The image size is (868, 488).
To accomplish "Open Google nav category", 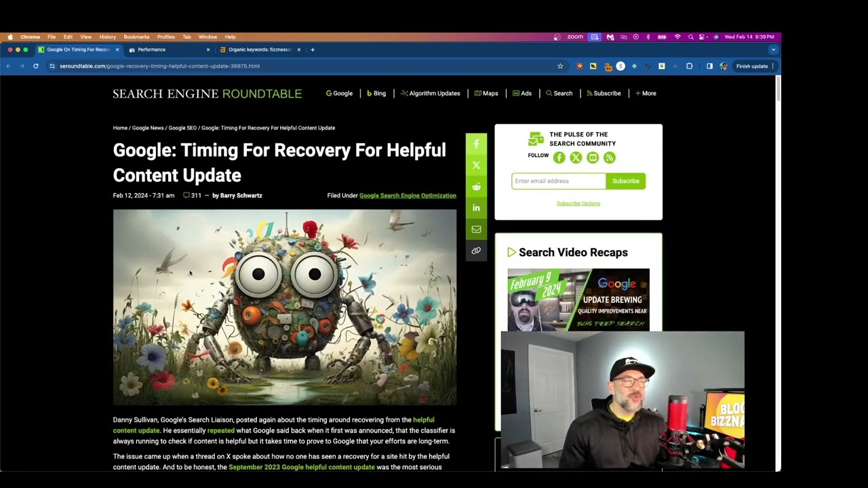I will pyautogui.click(x=339, y=93).
